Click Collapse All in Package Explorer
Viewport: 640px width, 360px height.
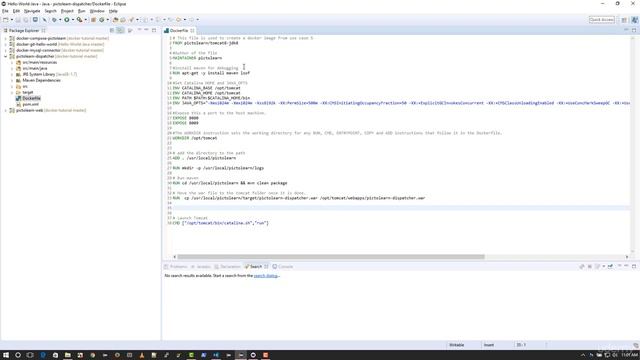point(112,30)
